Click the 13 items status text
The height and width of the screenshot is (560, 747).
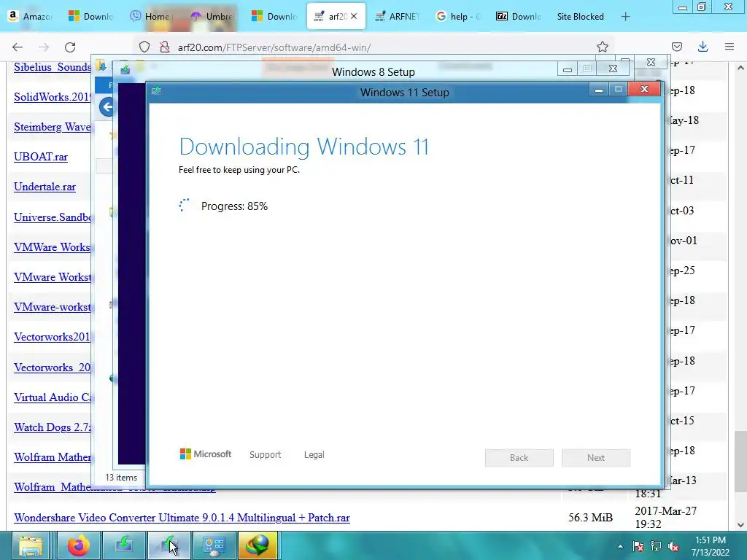coord(121,477)
